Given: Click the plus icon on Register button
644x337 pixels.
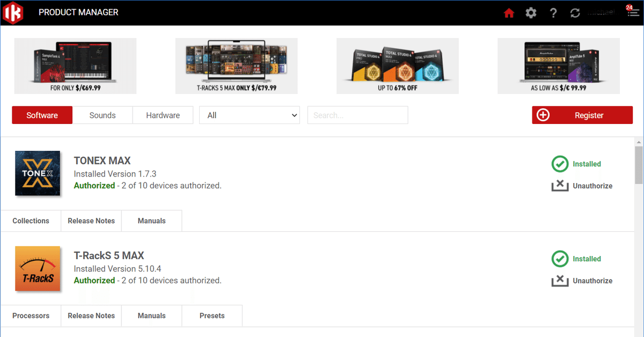Looking at the screenshot, I should pyautogui.click(x=543, y=115).
